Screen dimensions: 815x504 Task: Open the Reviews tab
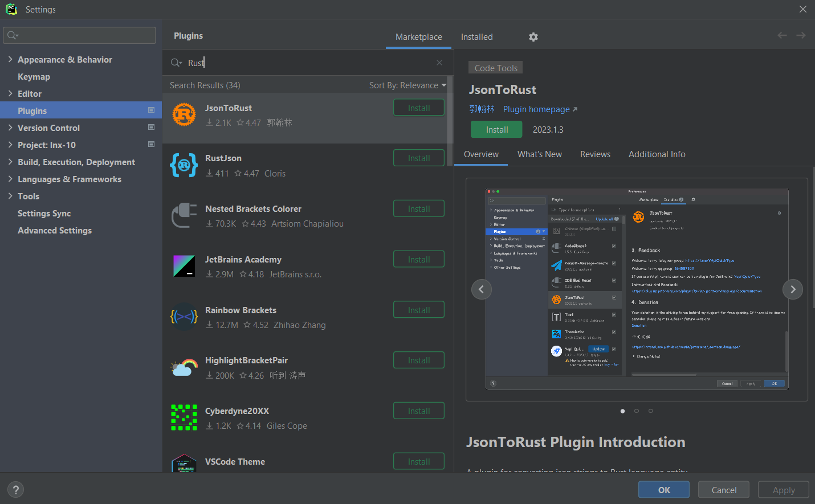point(595,154)
